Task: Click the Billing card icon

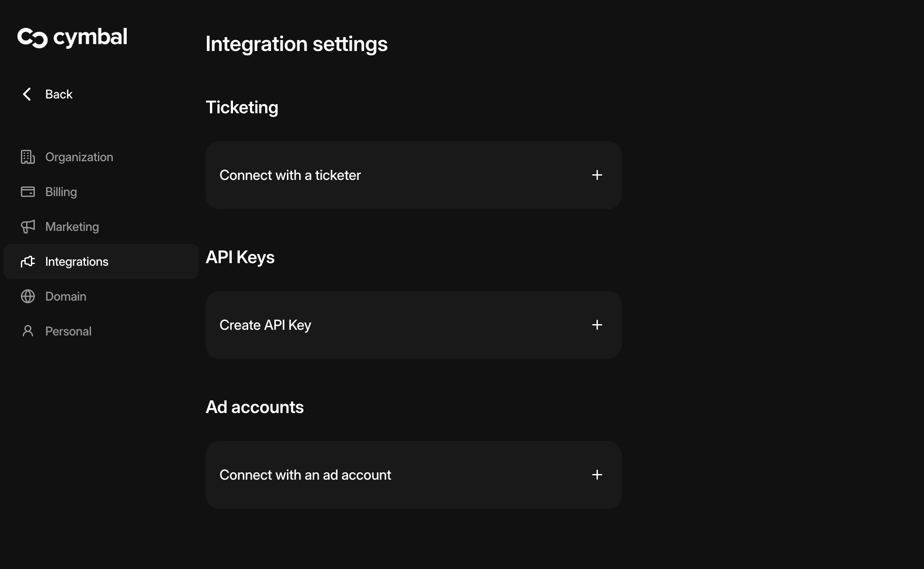Action: 28,192
